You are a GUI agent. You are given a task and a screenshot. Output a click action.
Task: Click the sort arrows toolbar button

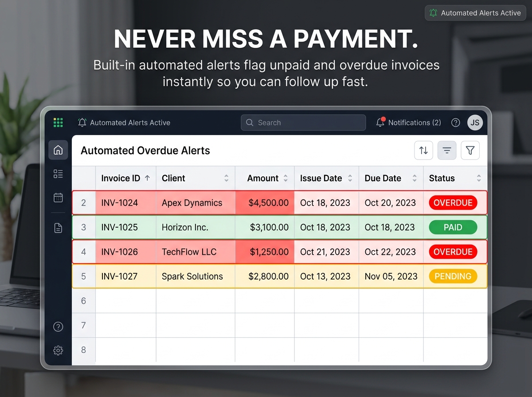[x=423, y=151]
